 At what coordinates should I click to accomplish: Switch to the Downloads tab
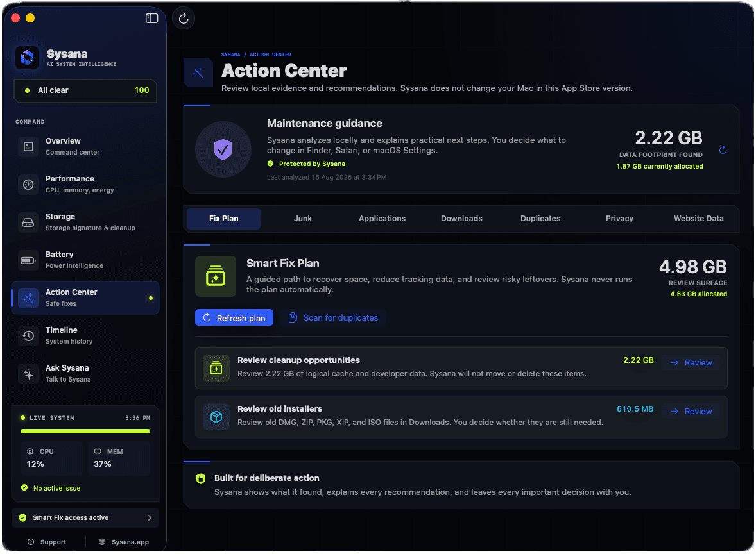point(461,219)
